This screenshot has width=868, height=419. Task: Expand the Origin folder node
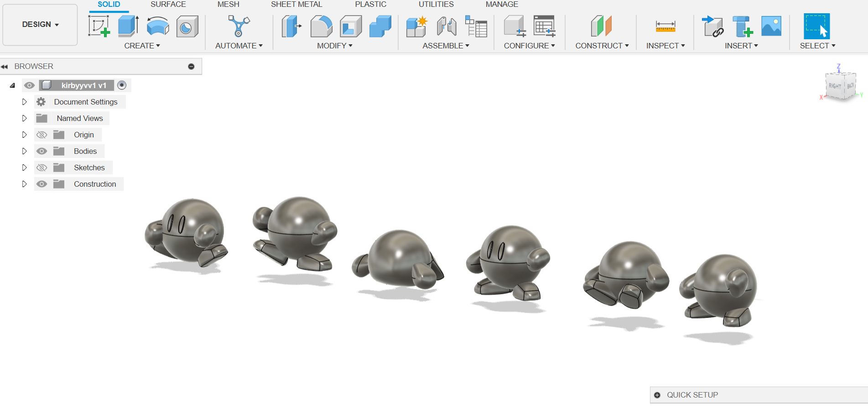pos(25,135)
